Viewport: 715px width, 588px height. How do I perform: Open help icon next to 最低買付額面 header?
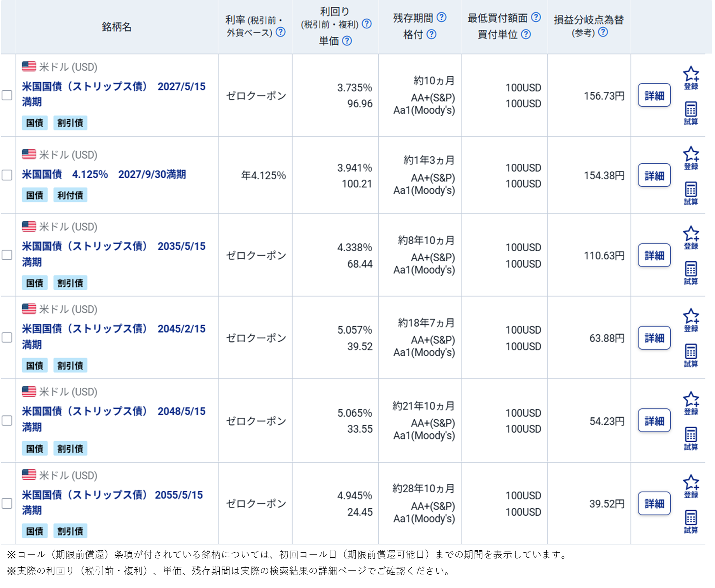[536, 17]
